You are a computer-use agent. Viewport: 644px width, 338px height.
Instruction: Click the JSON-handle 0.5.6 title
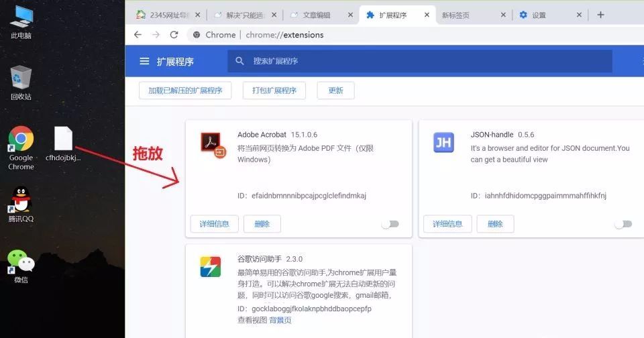pos(502,135)
